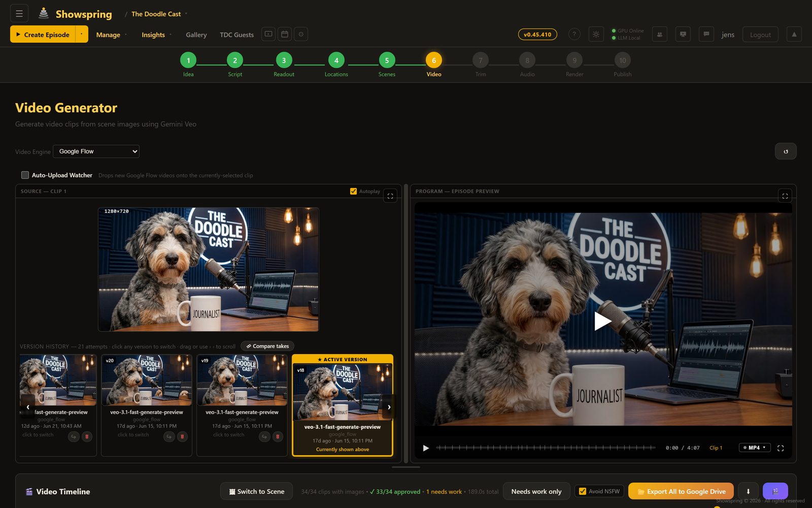
Task: Click the refresh icon beside Video Engine row
Action: (x=786, y=151)
